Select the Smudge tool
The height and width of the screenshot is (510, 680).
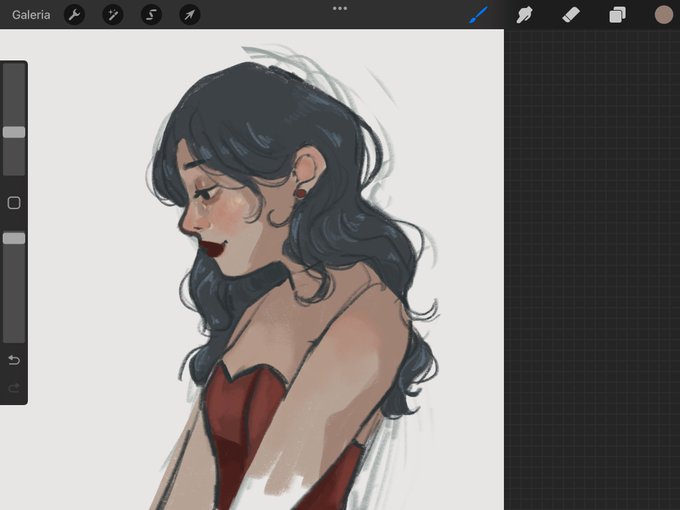point(524,15)
